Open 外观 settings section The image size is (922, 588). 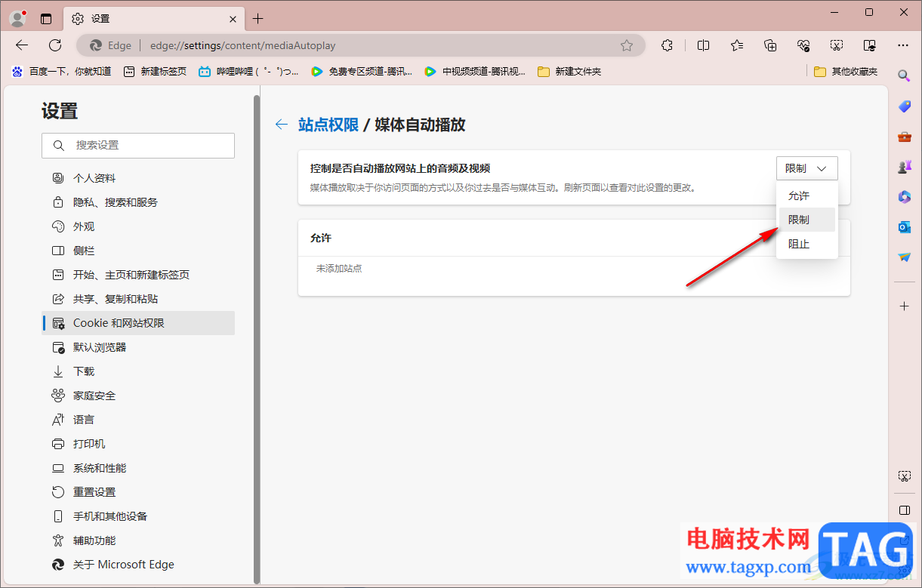(x=138, y=226)
